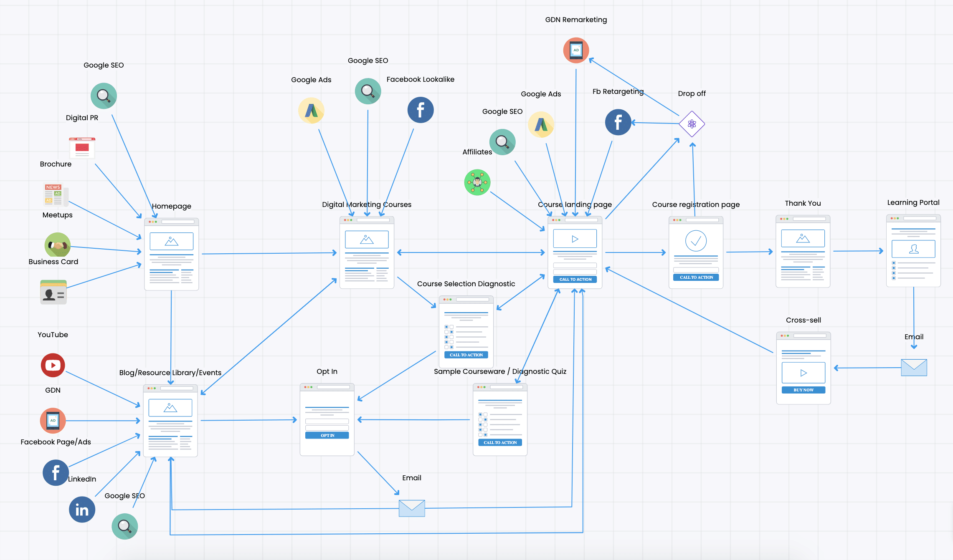Select the 'Course Selection Diagnostic' label

(x=466, y=284)
